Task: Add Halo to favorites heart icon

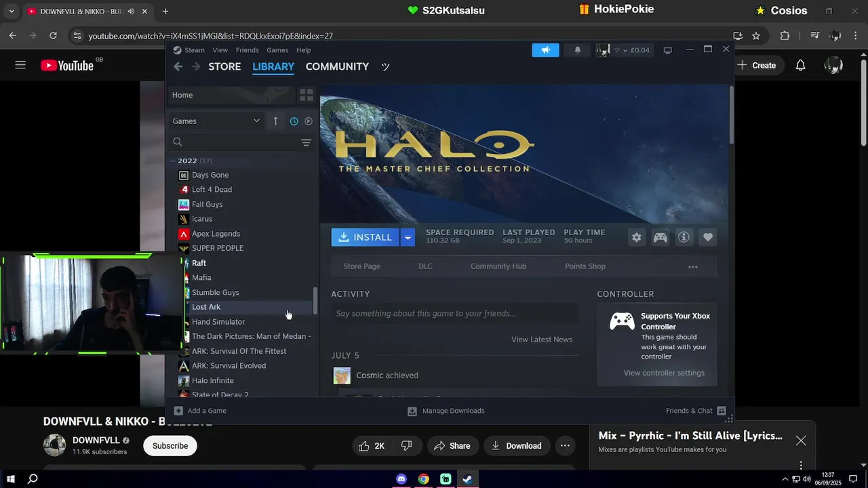Action: [707, 237]
